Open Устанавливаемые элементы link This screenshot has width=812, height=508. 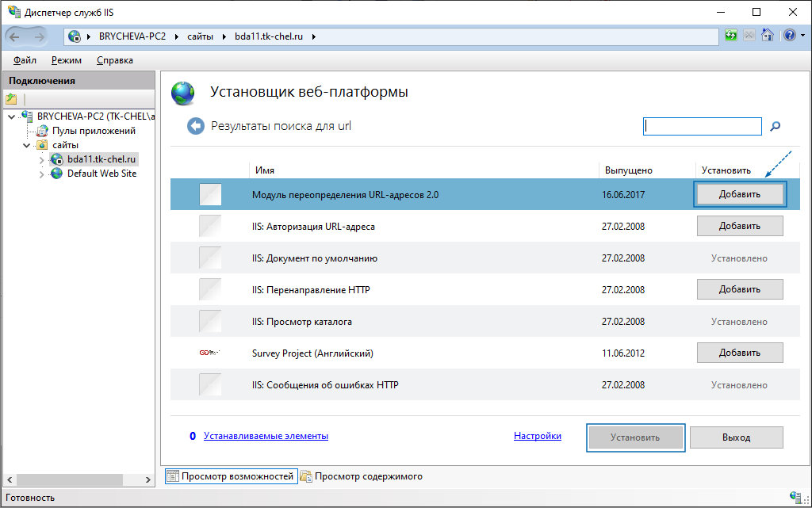point(266,436)
